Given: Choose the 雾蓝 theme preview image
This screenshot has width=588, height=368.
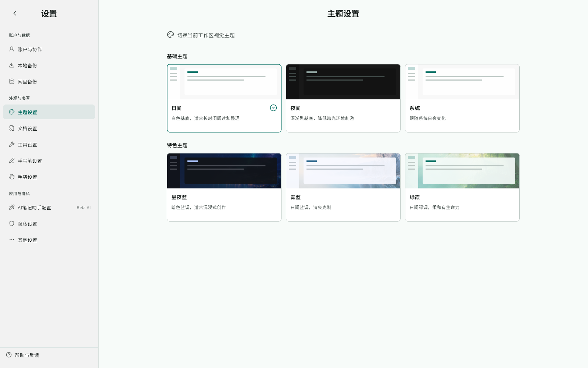Looking at the screenshot, I should coord(343,171).
